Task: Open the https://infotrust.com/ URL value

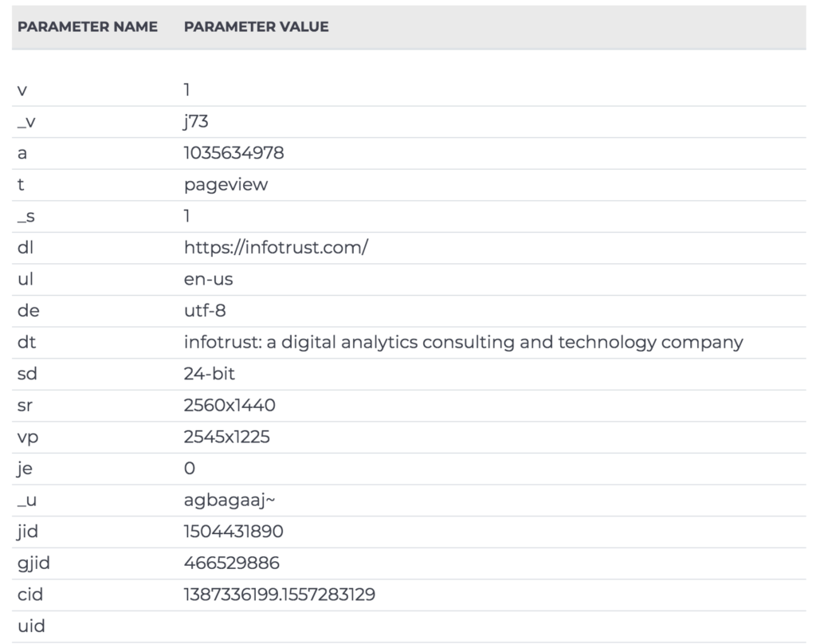Action: click(276, 248)
